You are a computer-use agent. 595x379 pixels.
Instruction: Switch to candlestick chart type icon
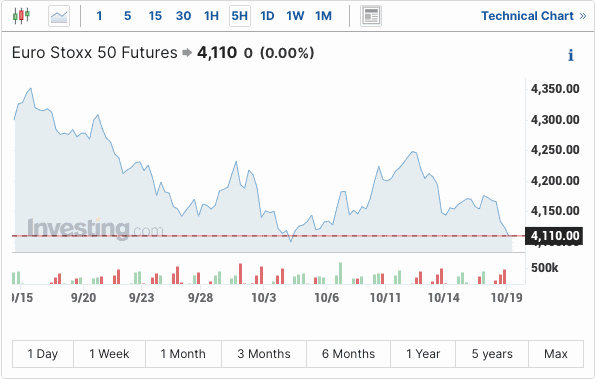(x=21, y=16)
